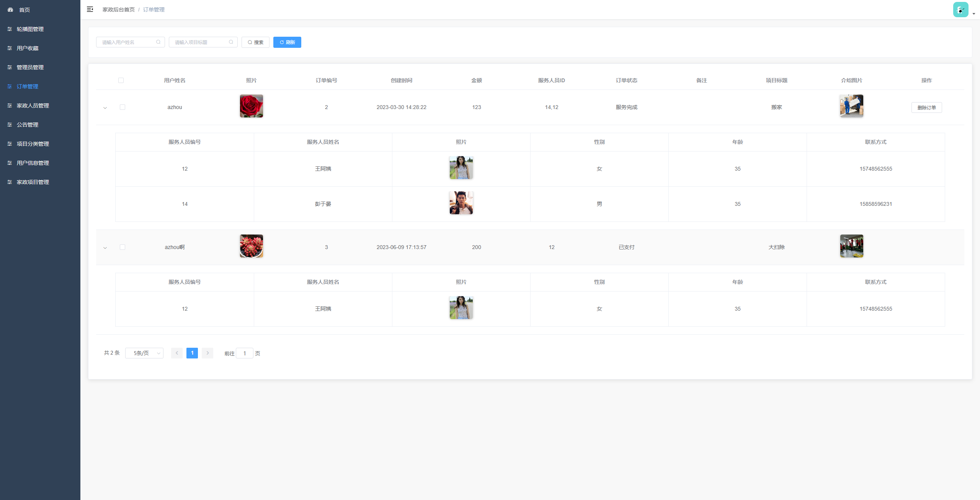Go to the previous page using the arrow
This screenshot has height=500, width=980.
coord(176,353)
